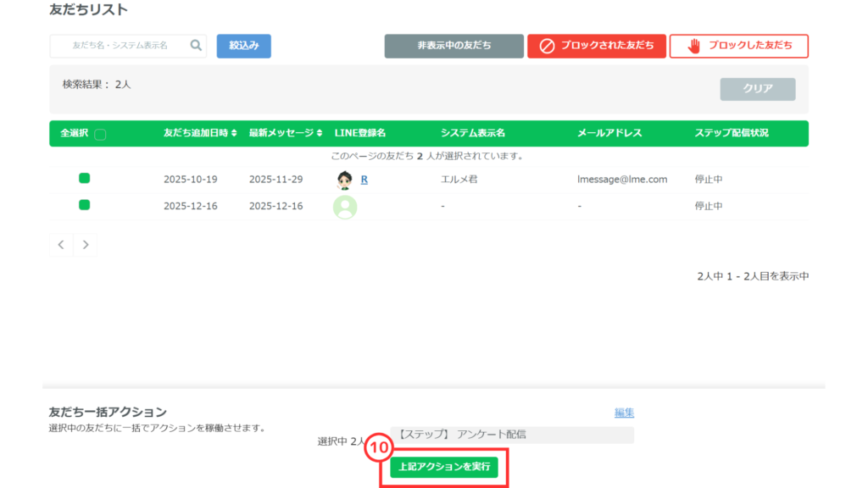Viewport: 868px width, 488px height.
Task: Click the 【ステップ】アンケート配信 action field
Action: 513,435
